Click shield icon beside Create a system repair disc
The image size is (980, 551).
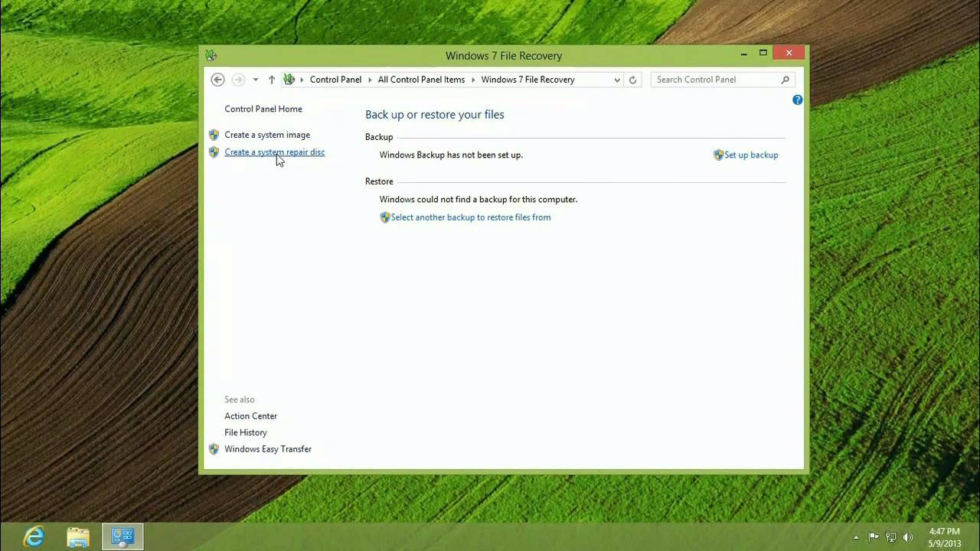214,152
